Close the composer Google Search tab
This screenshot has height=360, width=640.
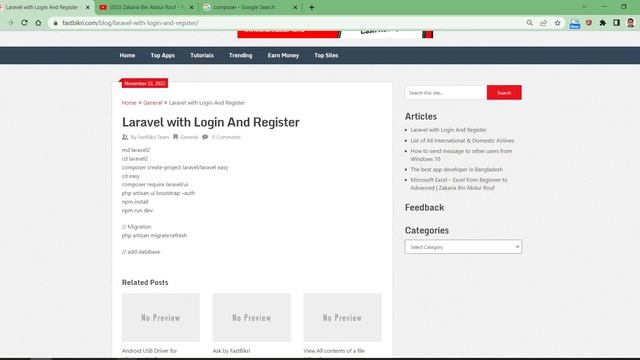coord(295,7)
